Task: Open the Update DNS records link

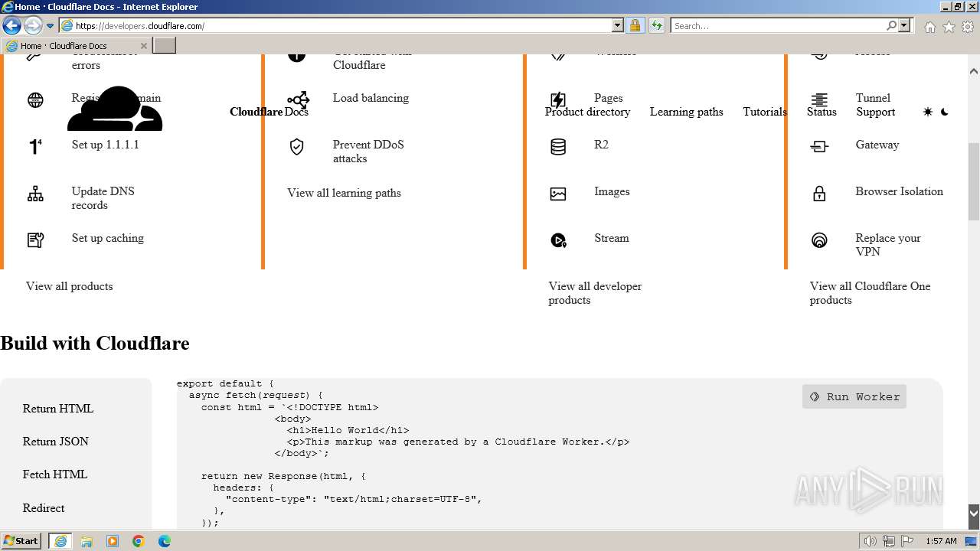Action: coord(103,198)
